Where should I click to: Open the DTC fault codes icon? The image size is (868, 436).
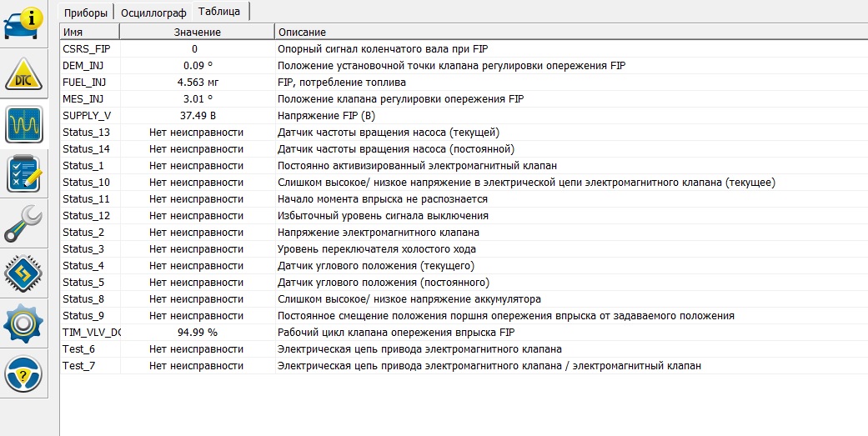(24, 74)
